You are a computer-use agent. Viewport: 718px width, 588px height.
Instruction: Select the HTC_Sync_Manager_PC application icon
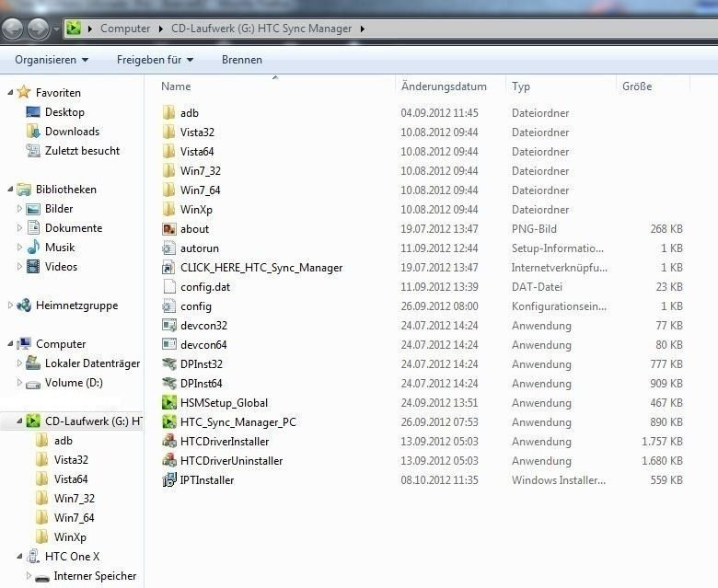169,421
